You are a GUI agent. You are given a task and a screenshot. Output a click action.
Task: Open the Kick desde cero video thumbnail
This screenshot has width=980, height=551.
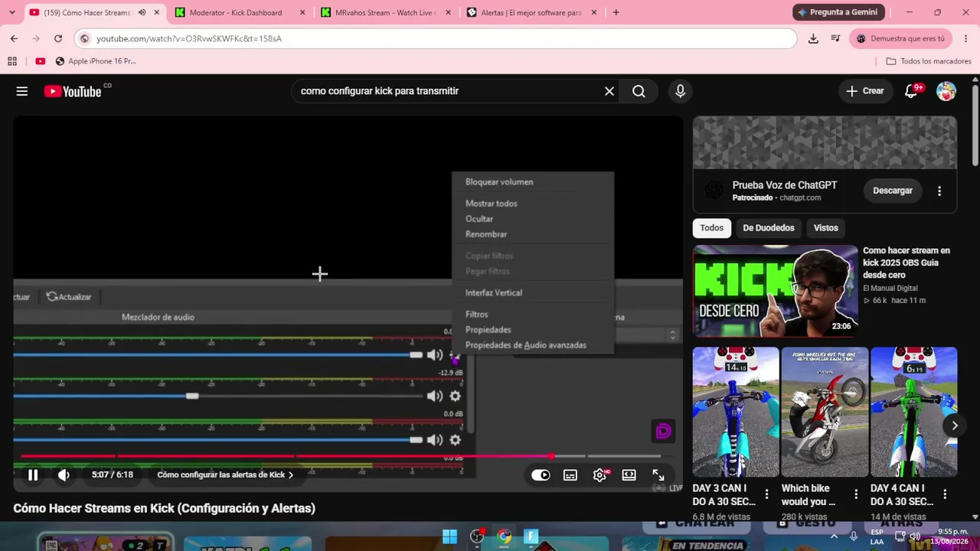tap(776, 292)
